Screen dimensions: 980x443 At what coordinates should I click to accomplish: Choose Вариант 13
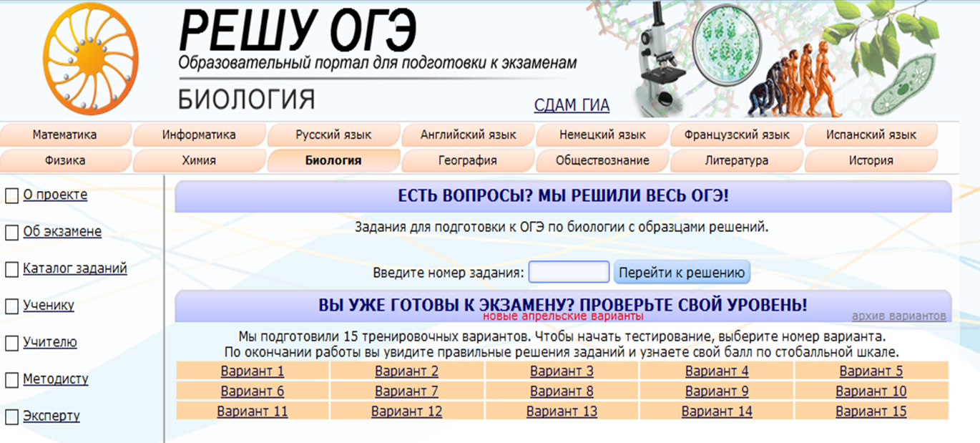[x=562, y=412]
